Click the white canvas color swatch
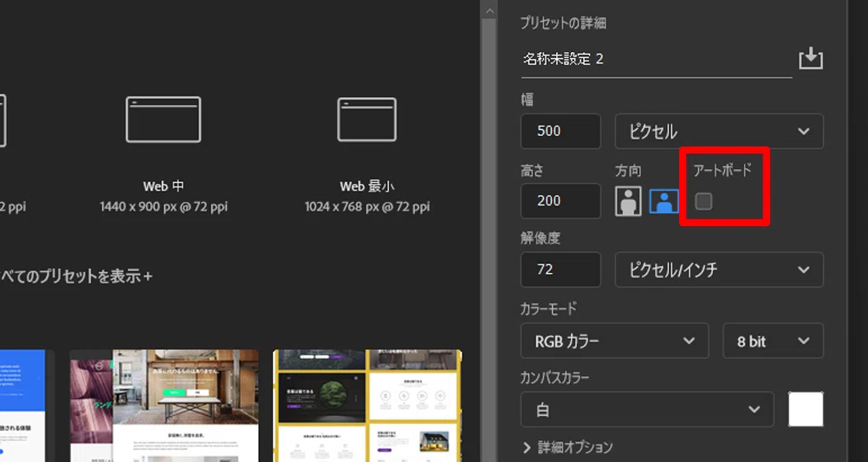The width and height of the screenshot is (868, 462). (x=806, y=409)
